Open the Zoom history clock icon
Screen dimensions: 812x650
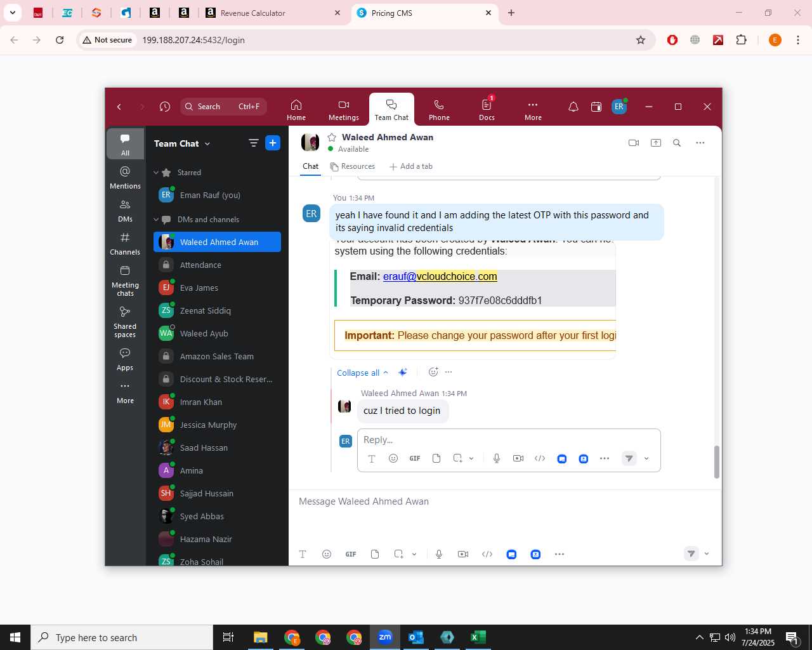(165, 107)
